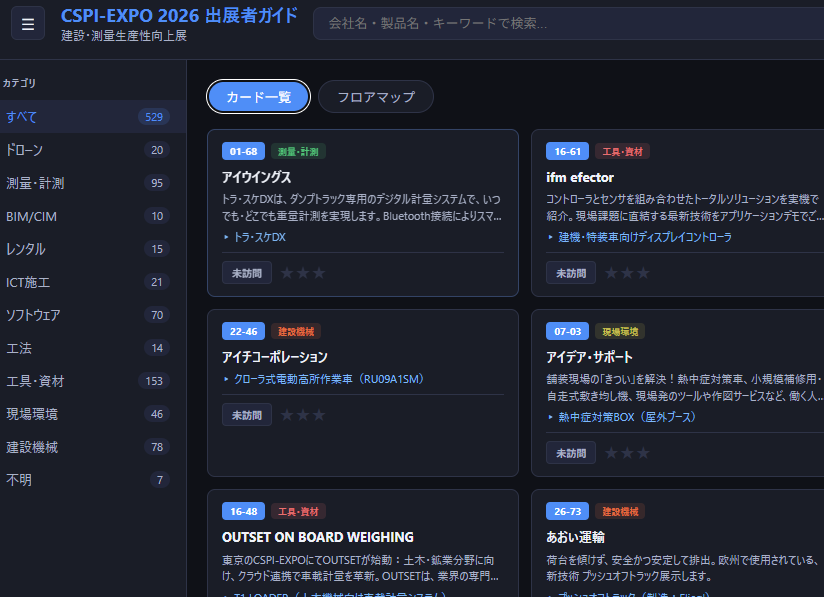
Task: Click the exhibitor search field
Action: [x=569, y=24]
